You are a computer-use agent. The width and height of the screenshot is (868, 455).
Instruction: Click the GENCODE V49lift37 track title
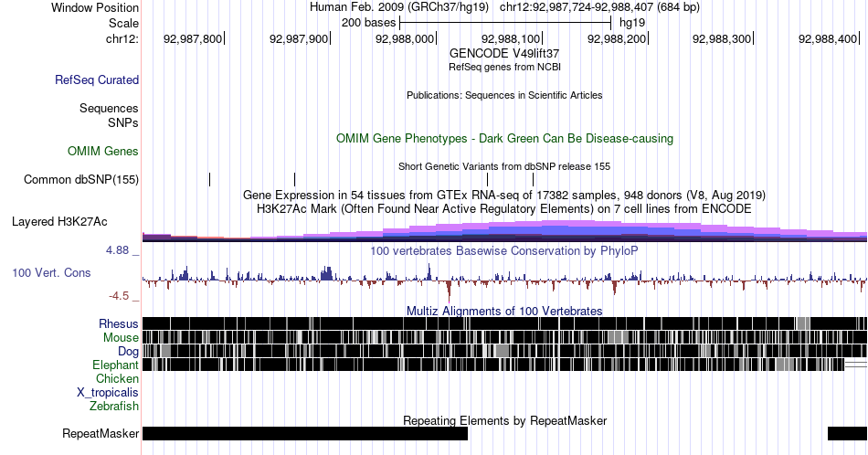pos(504,53)
